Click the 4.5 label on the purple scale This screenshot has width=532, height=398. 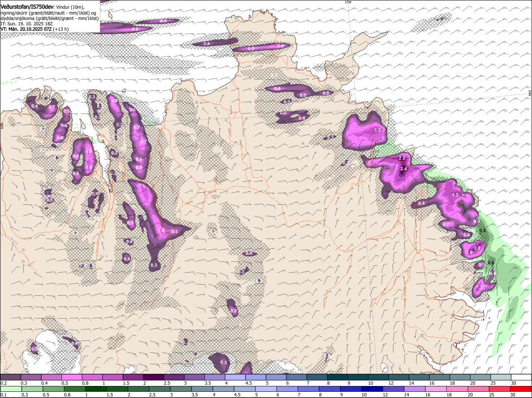(249, 383)
